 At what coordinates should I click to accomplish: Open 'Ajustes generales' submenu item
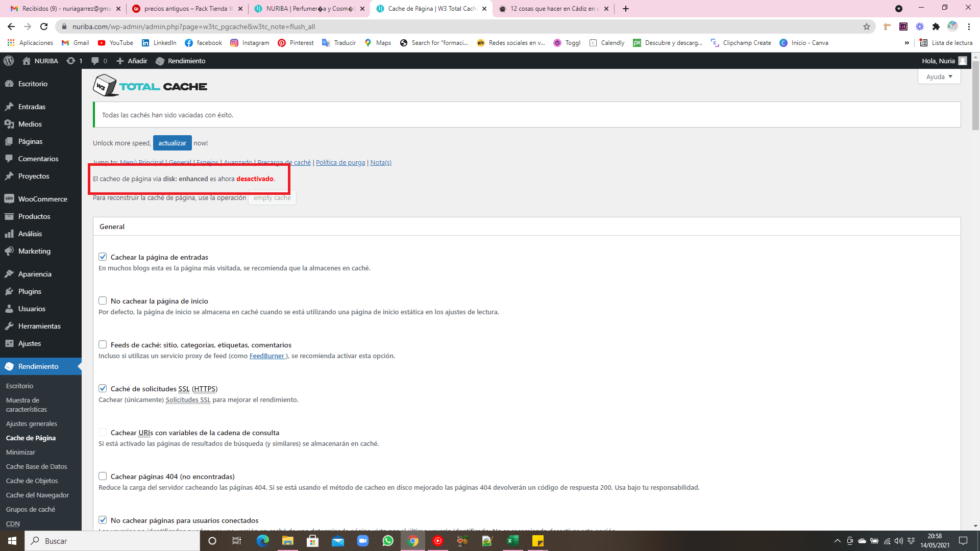[32, 423]
